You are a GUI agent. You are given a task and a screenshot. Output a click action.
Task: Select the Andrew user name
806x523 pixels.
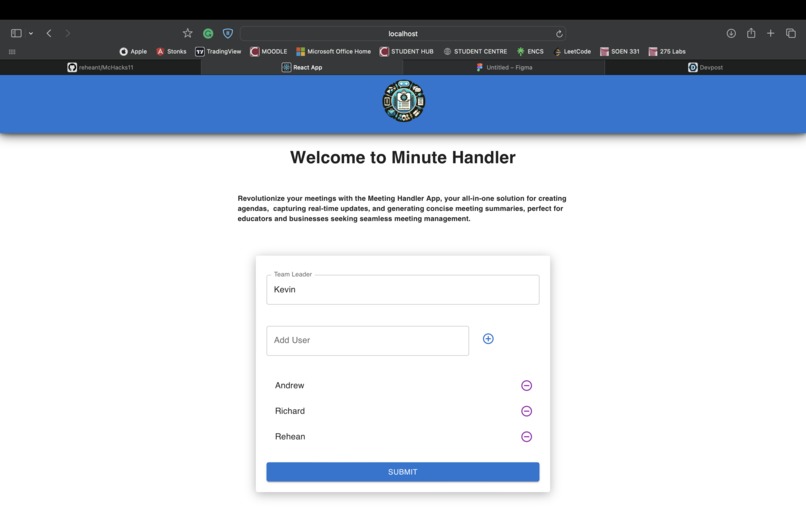(x=289, y=385)
